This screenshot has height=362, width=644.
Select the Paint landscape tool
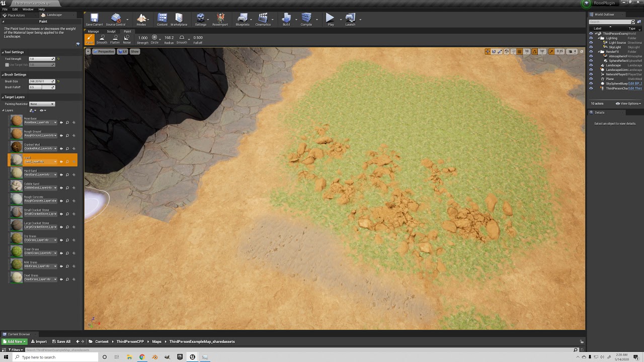click(90, 39)
